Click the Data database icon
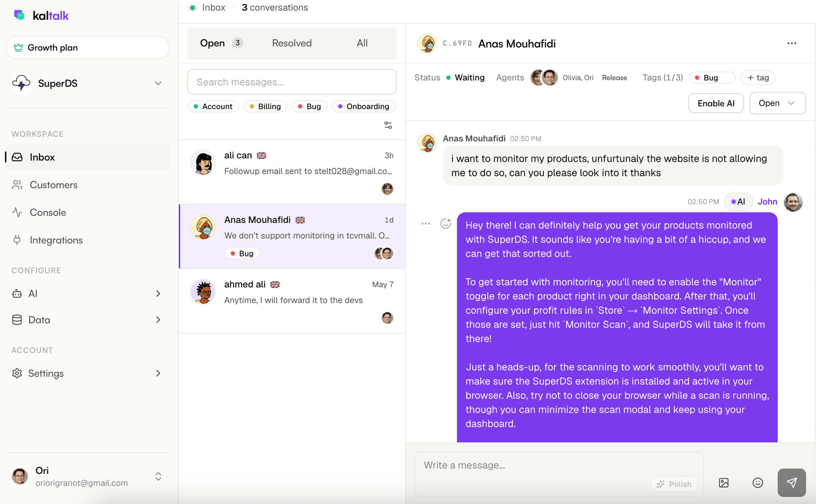Screen dimensions: 816x504 [x=17, y=320]
